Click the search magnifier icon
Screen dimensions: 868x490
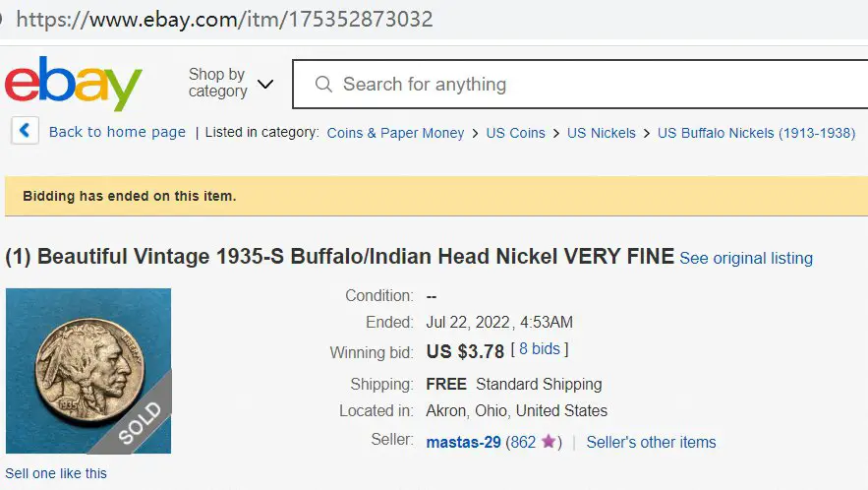(x=323, y=85)
